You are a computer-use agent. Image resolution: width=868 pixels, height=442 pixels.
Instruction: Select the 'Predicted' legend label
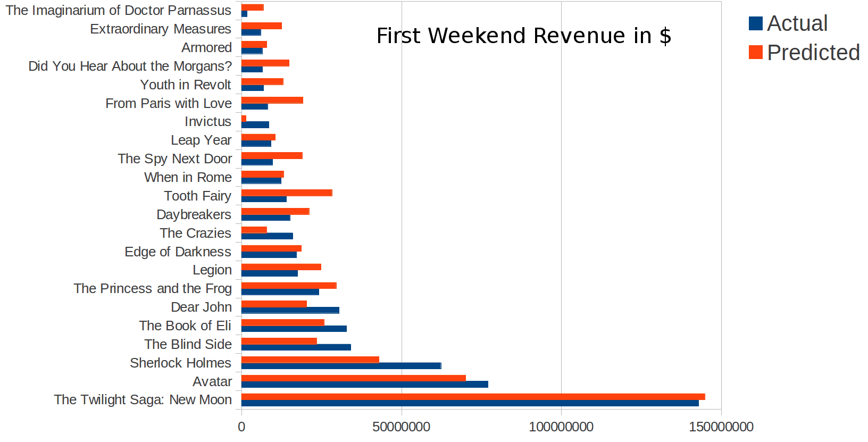(813, 53)
